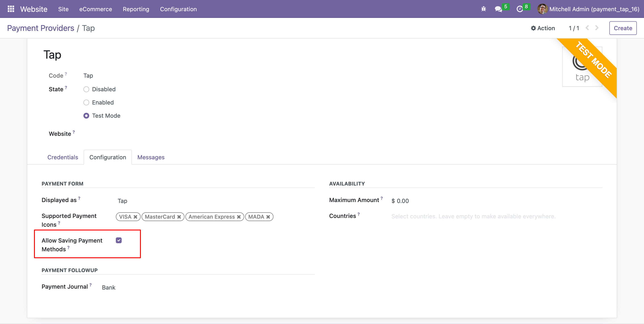Open the apps grid menu icon
The image size is (644, 324).
pos(11,9)
